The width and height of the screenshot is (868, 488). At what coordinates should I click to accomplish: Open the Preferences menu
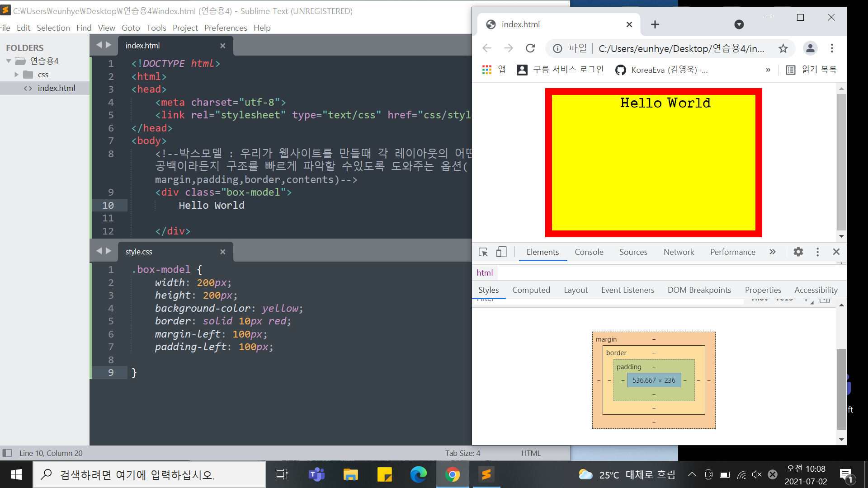[225, 28]
